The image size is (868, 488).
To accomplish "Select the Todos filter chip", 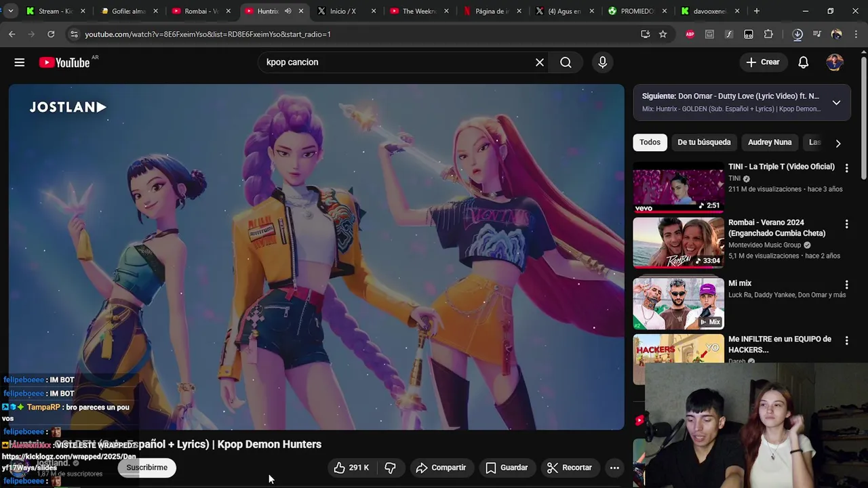I will click(650, 142).
